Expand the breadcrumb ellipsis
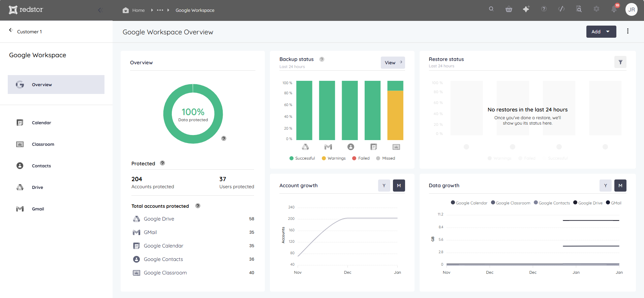This screenshot has width=644, height=298. pyautogui.click(x=160, y=10)
